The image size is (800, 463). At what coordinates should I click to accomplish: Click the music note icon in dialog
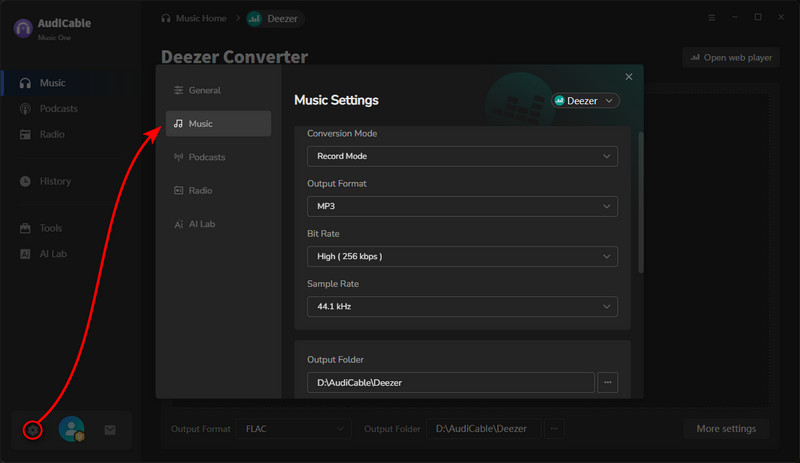(x=178, y=124)
